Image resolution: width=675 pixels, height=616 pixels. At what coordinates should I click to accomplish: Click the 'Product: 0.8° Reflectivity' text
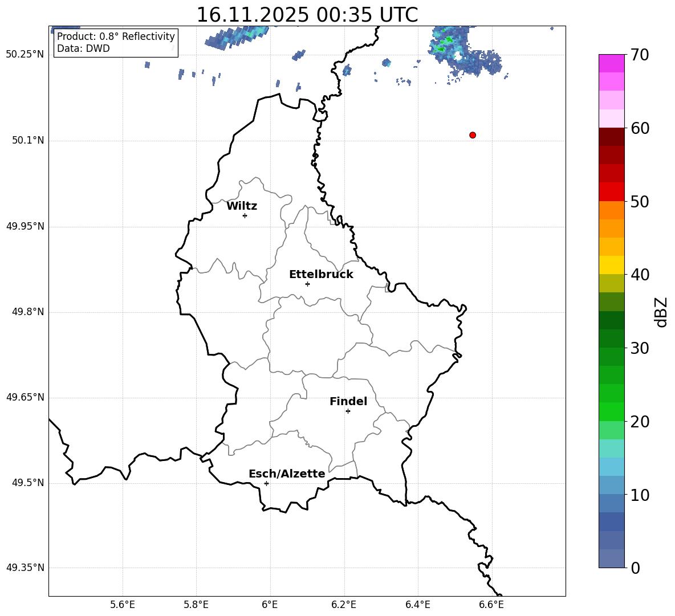[116, 36]
